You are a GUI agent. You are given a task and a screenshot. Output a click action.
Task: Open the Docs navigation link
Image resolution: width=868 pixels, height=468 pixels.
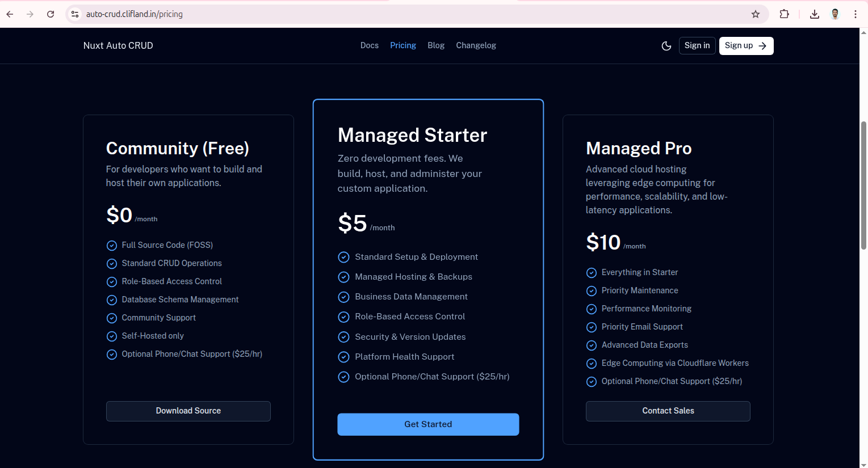coord(369,45)
